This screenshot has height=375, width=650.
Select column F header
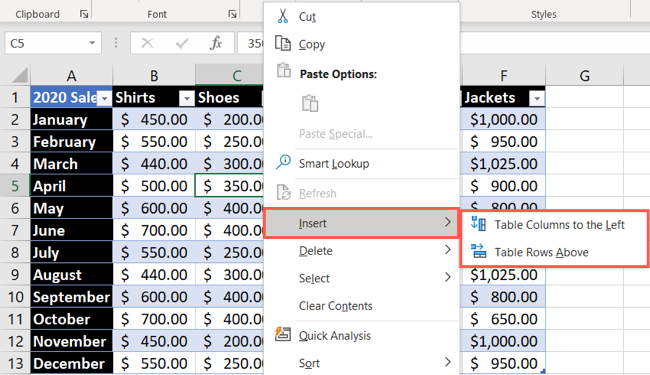503,75
